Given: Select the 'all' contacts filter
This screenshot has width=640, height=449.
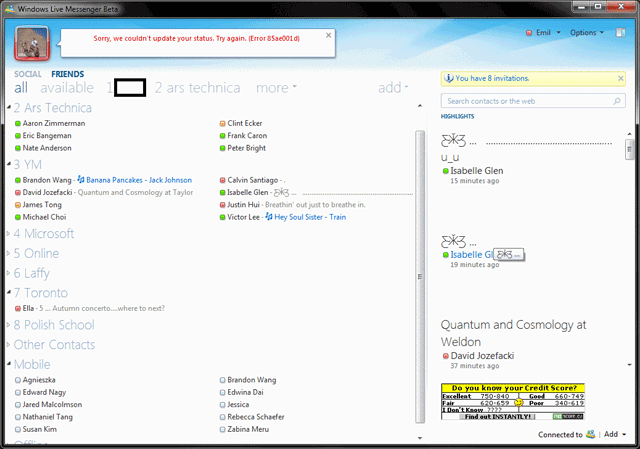Looking at the screenshot, I should pyautogui.click(x=21, y=88).
